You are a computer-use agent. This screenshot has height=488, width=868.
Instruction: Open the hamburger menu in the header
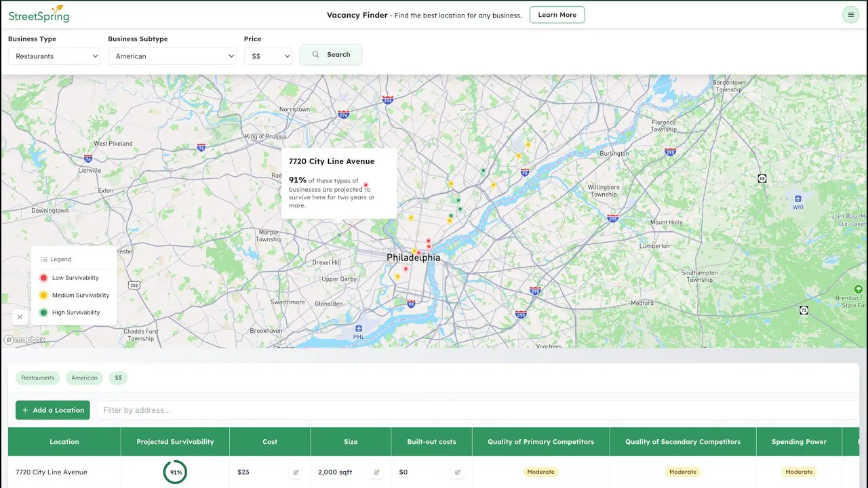pyautogui.click(x=850, y=15)
